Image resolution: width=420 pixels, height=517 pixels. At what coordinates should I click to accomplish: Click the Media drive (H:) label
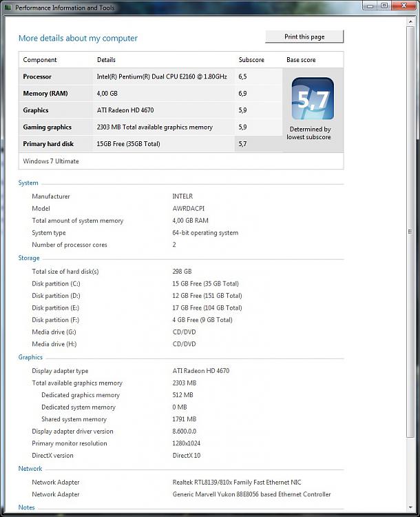click(54, 344)
